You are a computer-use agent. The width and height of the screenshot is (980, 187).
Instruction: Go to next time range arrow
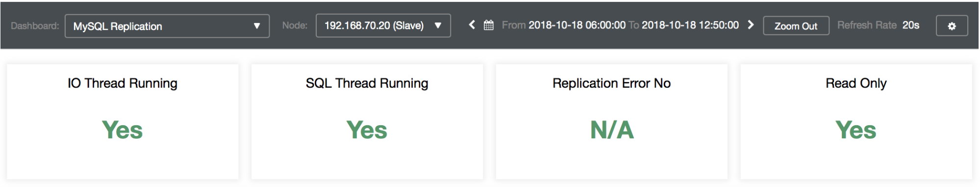click(751, 25)
